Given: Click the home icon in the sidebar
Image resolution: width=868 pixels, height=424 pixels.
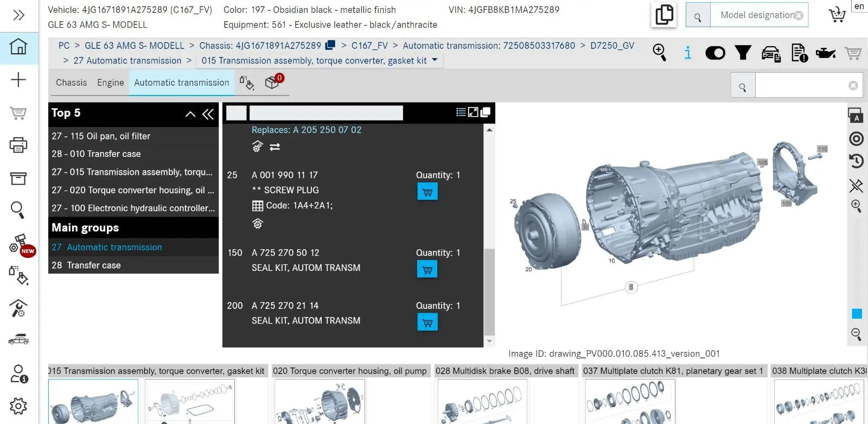Looking at the screenshot, I should (x=18, y=47).
